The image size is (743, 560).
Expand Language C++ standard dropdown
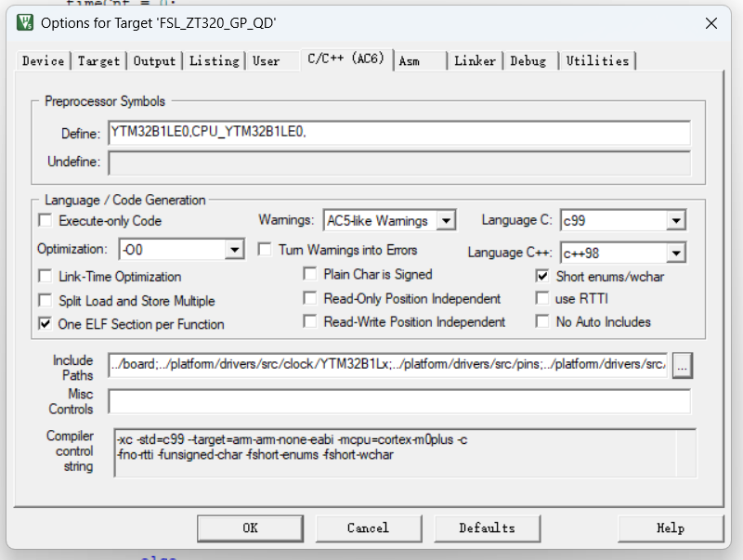[x=676, y=253]
